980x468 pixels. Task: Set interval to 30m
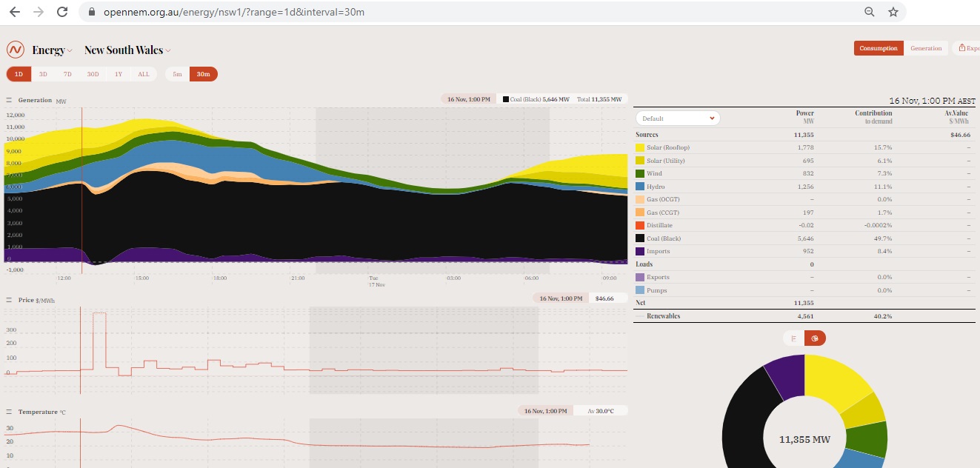pos(204,74)
